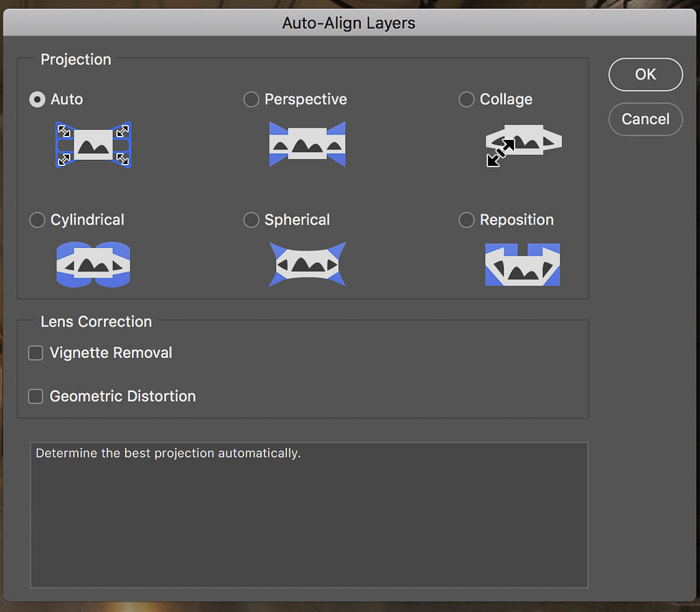Click the Auto-Align Layers title bar
This screenshot has width=700, height=612.
click(x=349, y=23)
